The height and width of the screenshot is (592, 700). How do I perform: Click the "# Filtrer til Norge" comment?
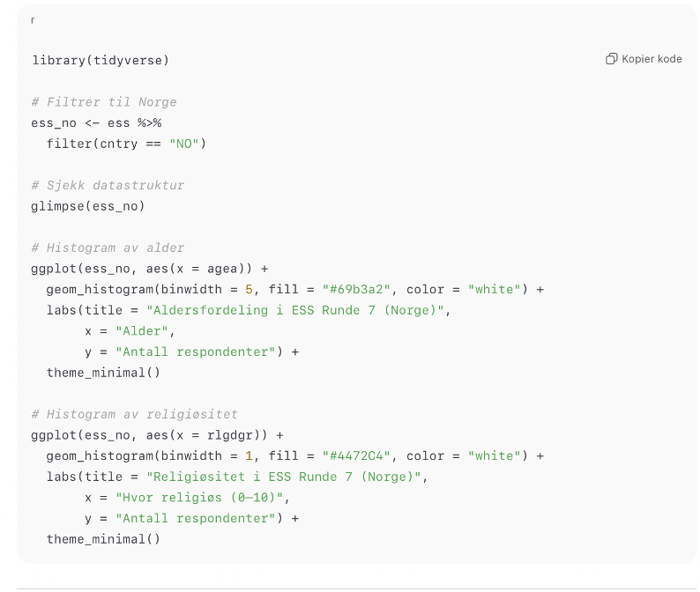click(104, 102)
